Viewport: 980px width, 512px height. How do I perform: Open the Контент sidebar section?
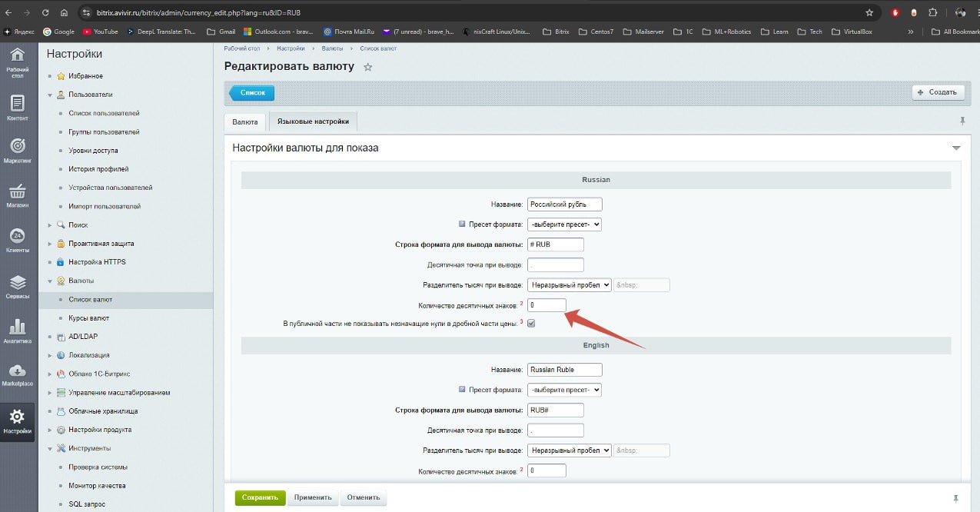coord(17,107)
